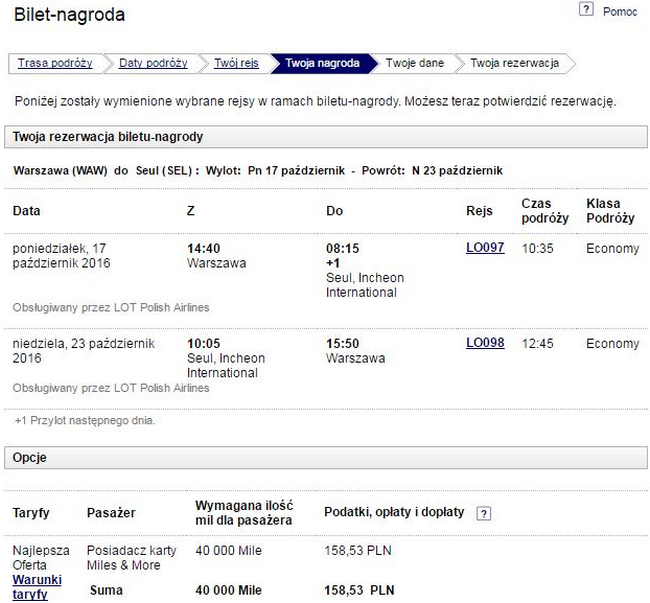This screenshot has height=603, width=650.
Task: Open the Warunki taryfy fare conditions link
Action: (37, 587)
